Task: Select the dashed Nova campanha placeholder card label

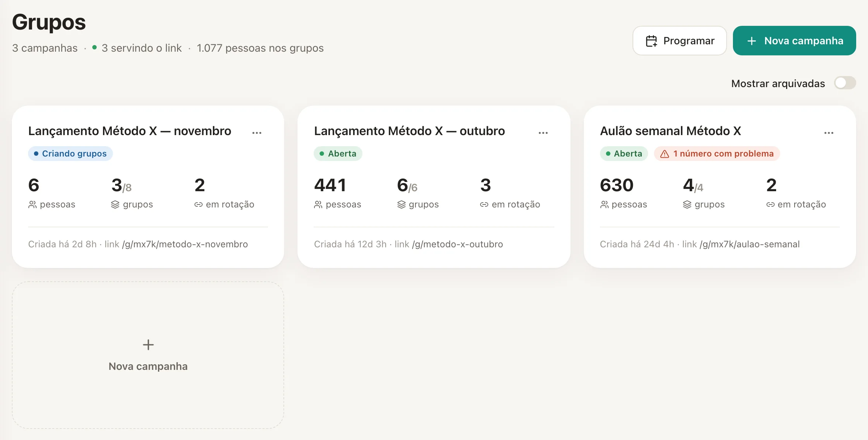Action: 148,366
